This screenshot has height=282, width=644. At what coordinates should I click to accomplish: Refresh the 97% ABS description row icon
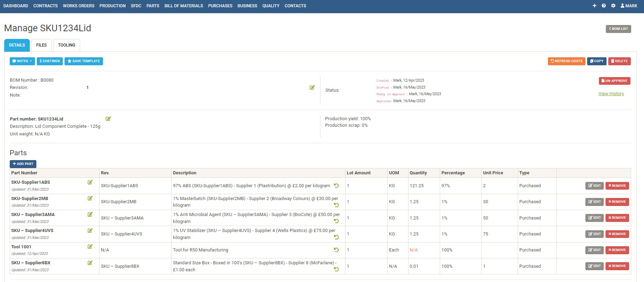pyautogui.click(x=336, y=185)
